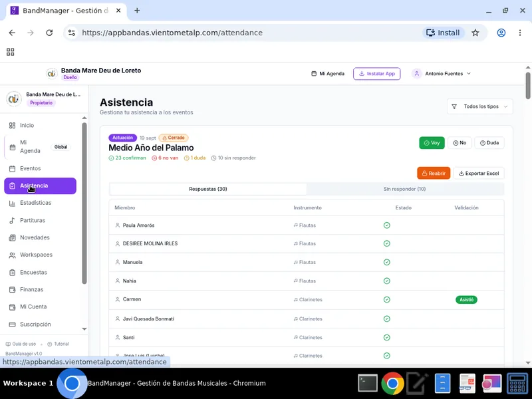Click sidebar scroll down arrow
The height and width of the screenshot is (399, 532).
tap(84, 329)
